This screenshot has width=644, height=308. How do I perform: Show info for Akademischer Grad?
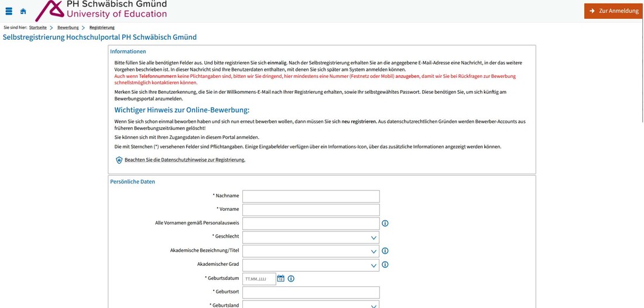click(x=385, y=265)
